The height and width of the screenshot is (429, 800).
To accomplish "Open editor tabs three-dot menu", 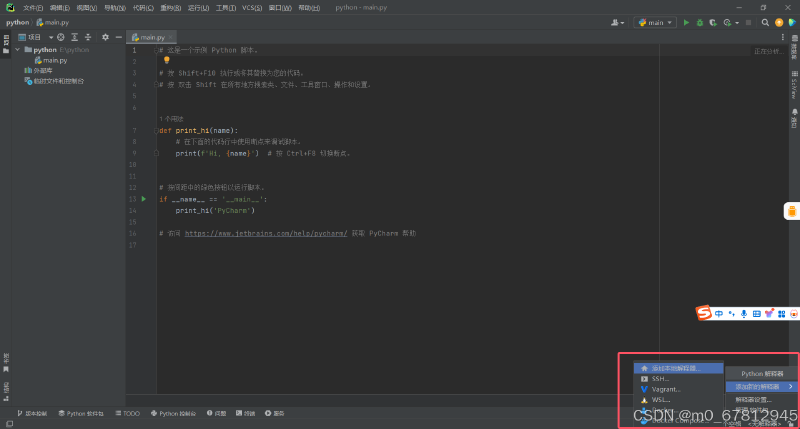I will (x=783, y=37).
